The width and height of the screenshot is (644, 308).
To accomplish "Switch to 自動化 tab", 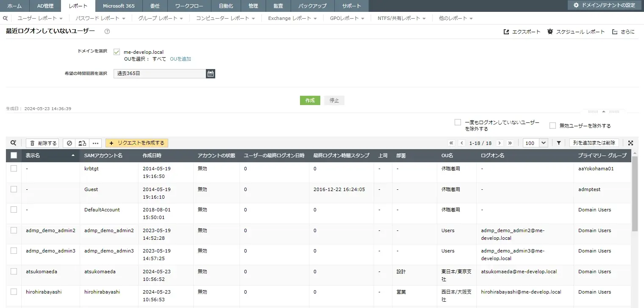I will [x=225, y=6].
